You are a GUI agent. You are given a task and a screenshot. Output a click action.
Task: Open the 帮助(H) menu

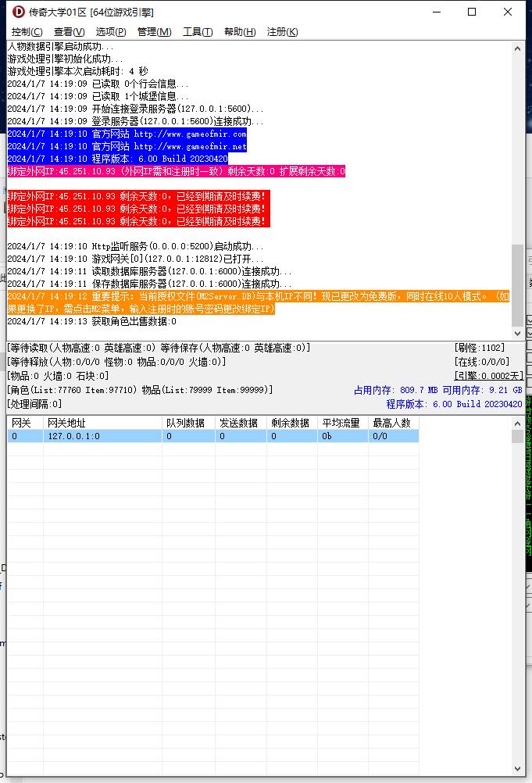[x=240, y=32]
